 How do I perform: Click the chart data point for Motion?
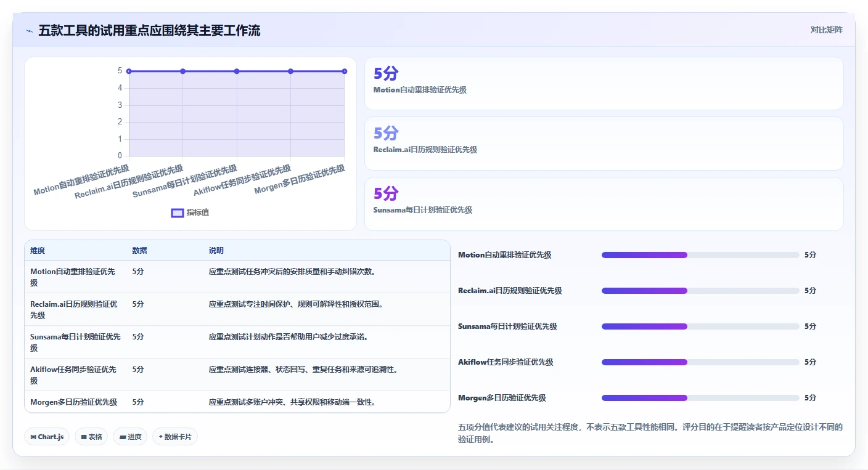pos(129,71)
